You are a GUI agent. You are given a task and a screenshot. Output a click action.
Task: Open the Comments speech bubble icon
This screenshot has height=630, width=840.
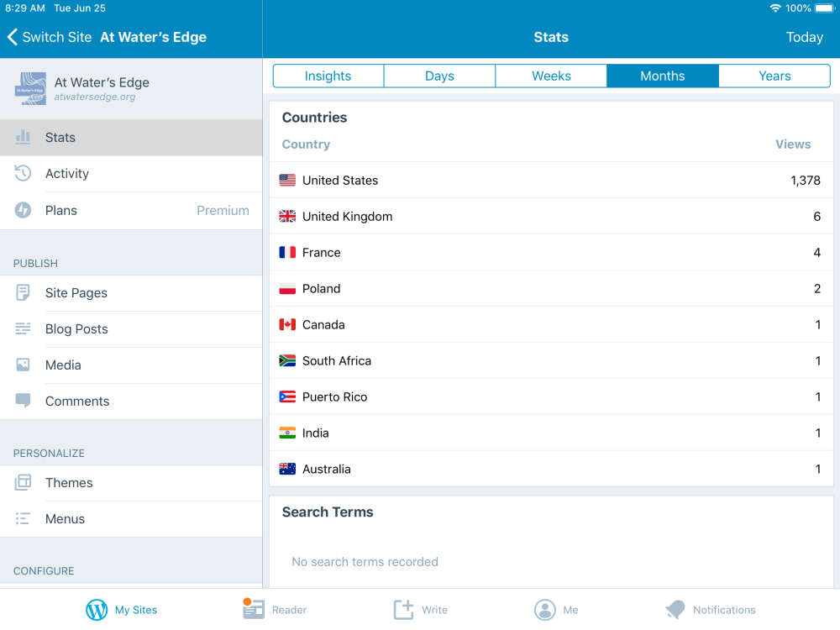coord(24,401)
